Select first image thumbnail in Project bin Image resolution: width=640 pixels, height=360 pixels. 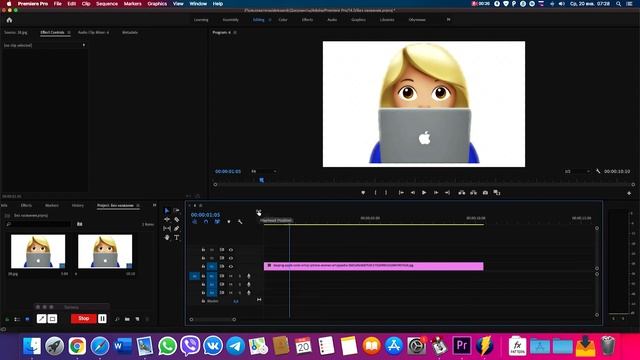[38, 251]
